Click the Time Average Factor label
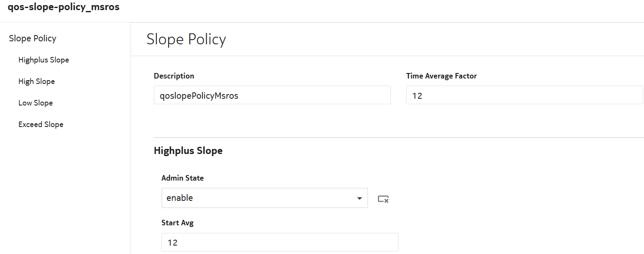Viewport: 644px width, 254px height. pos(441,76)
